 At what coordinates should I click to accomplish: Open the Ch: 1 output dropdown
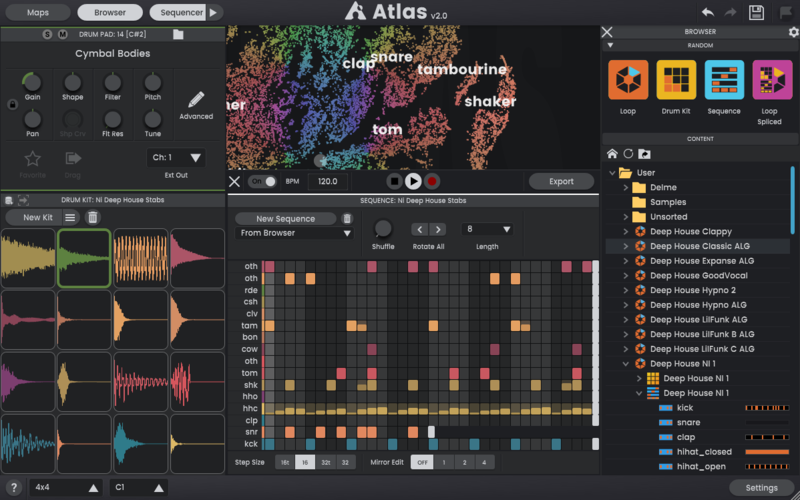176,158
